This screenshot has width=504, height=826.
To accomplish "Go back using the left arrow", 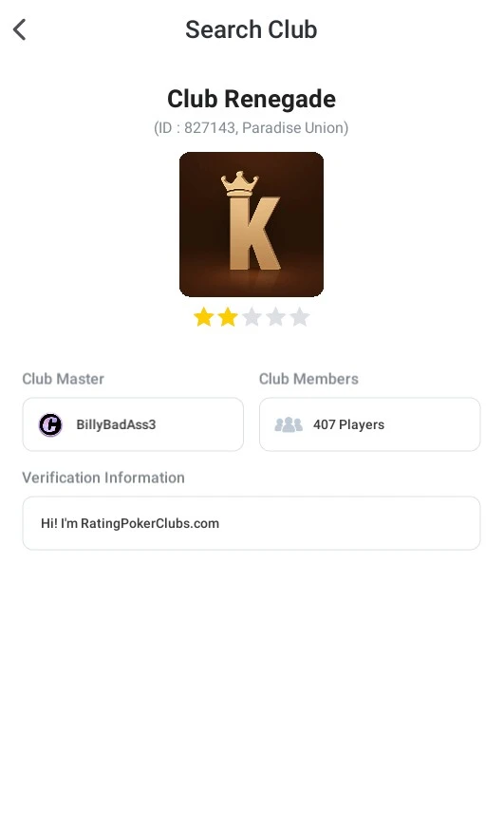I will (x=20, y=29).
